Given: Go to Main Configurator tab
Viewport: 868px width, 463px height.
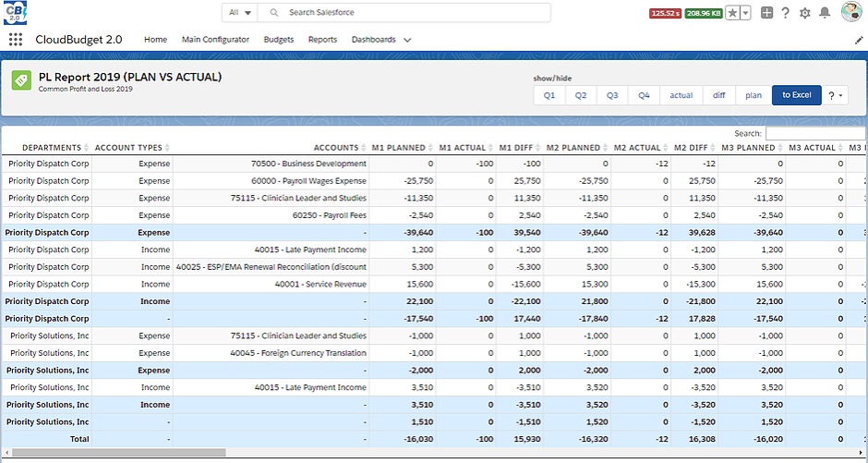Looking at the screenshot, I should pyautogui.click(x=215, y=40).
